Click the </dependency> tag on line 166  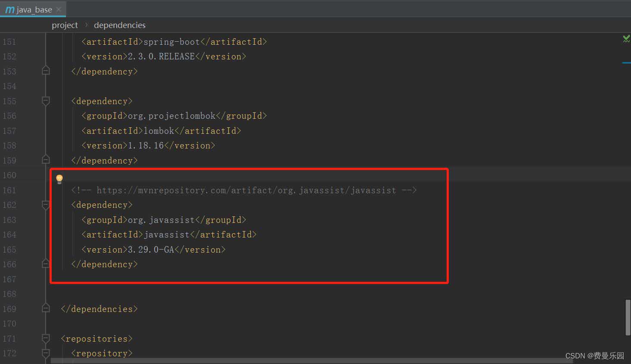(104, 264)
